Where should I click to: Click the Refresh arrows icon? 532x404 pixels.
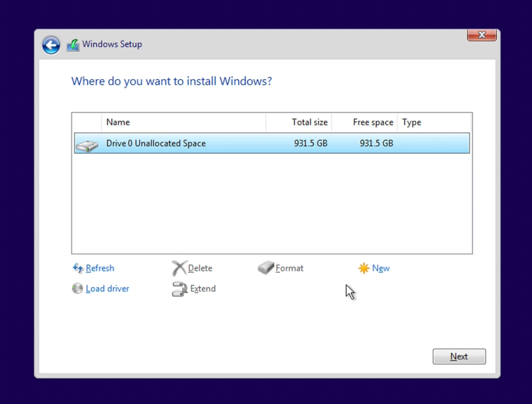[x=78, y=268]
